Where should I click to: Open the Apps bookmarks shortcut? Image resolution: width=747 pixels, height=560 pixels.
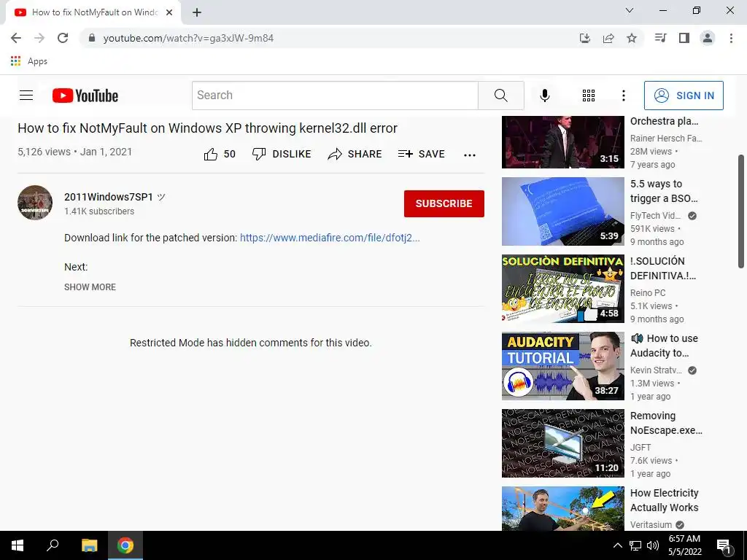coord(29,61)
